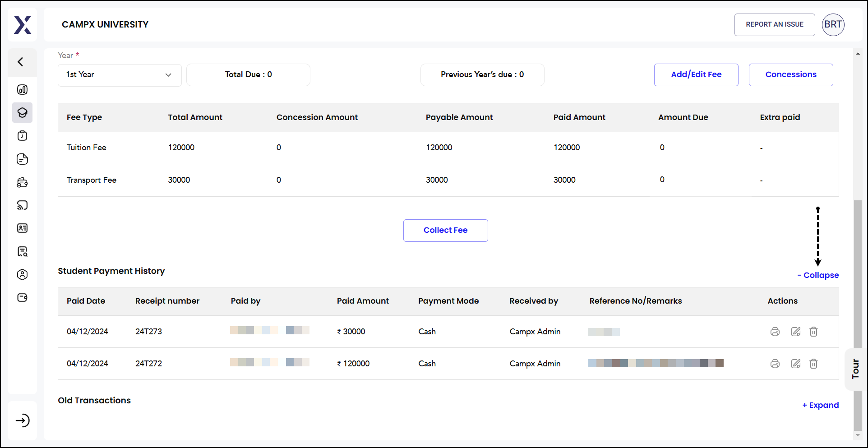Edit payment with receipt 24T272
The image size is (868, 448).
click(796, 364)
